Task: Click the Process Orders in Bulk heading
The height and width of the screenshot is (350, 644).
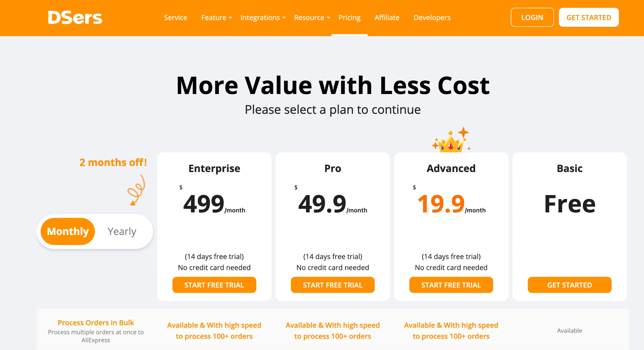Action: pos(96,323)
